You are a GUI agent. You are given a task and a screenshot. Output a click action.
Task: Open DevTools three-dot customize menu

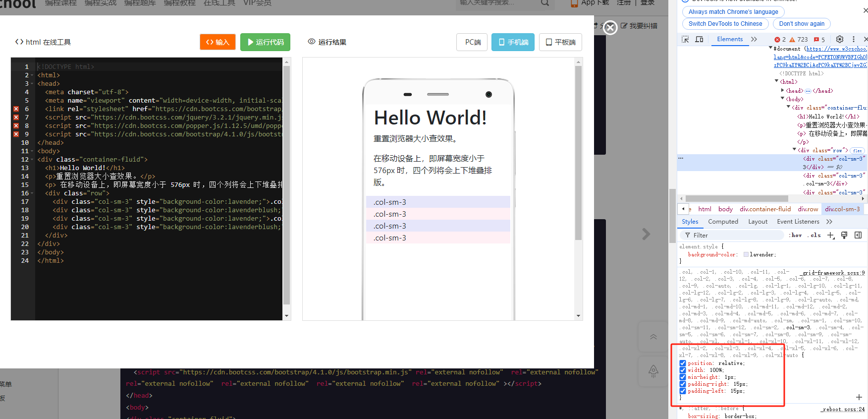click(853, 39)
